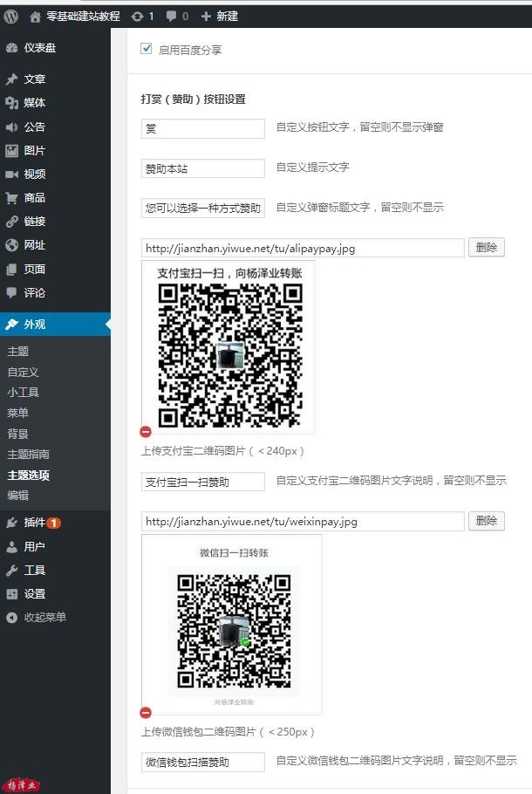Focus the button text field containing 赏

(203, 128)
